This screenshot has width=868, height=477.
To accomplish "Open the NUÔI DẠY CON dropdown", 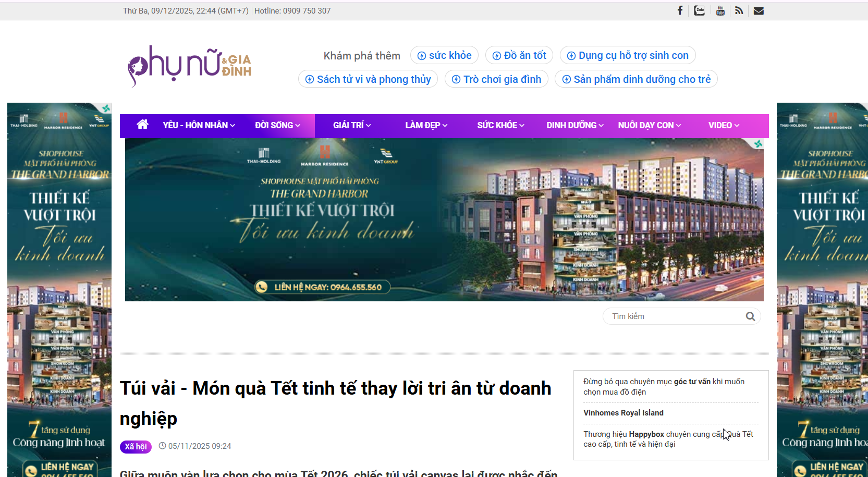I will pyautogui.click(x=649, y=125).
